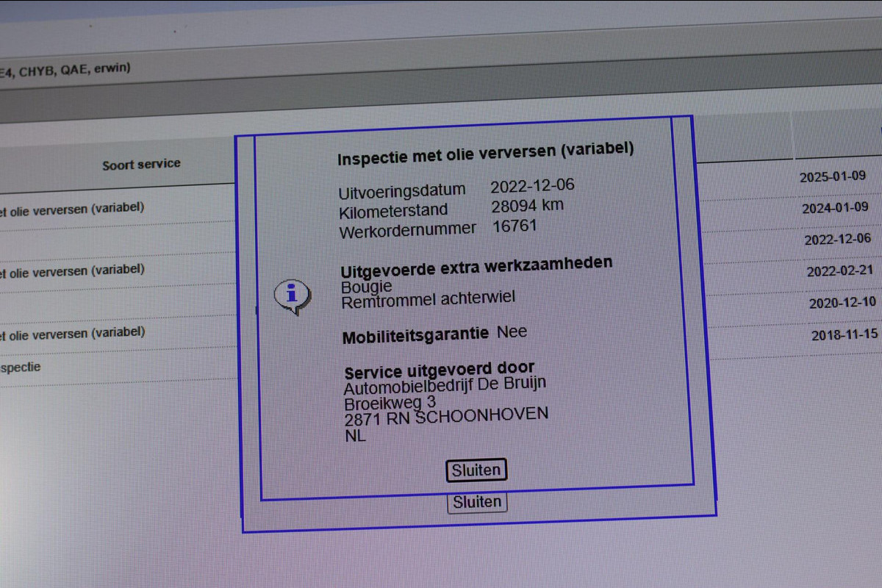Click the Uitvoeringsdatum value 2022-12-06 in dialog
Viewport: 882px width, 588px height.
pyautogui.click(x=533, y=185)
